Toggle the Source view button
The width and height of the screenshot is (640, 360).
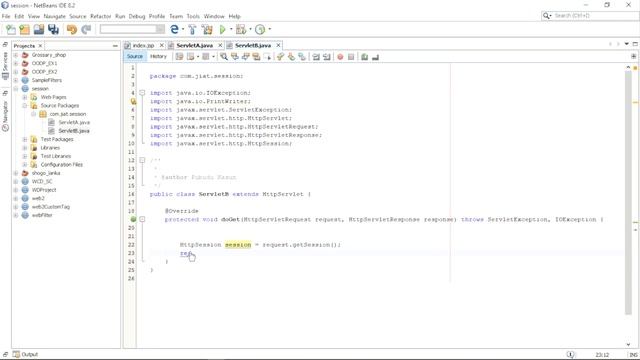tap(134, 56)
